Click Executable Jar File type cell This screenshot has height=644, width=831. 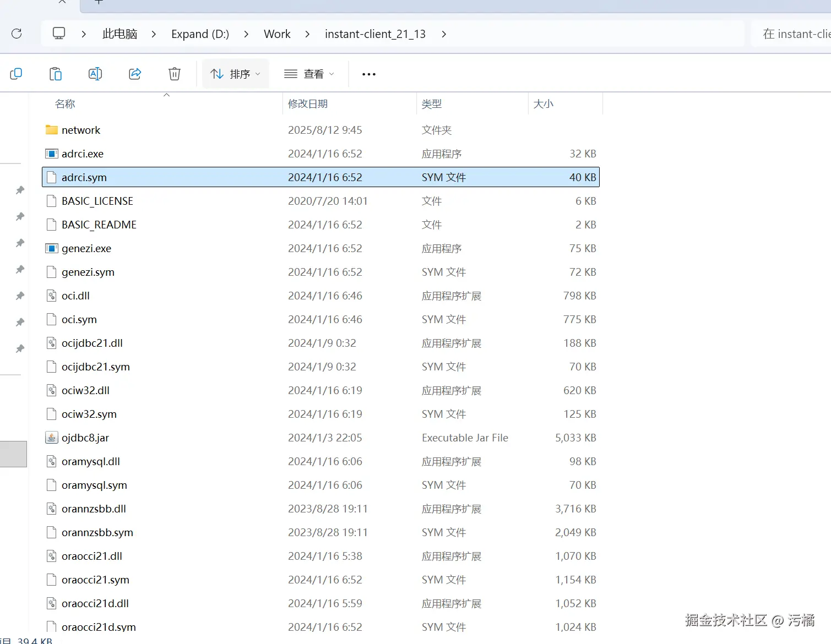tap(465, 438)
